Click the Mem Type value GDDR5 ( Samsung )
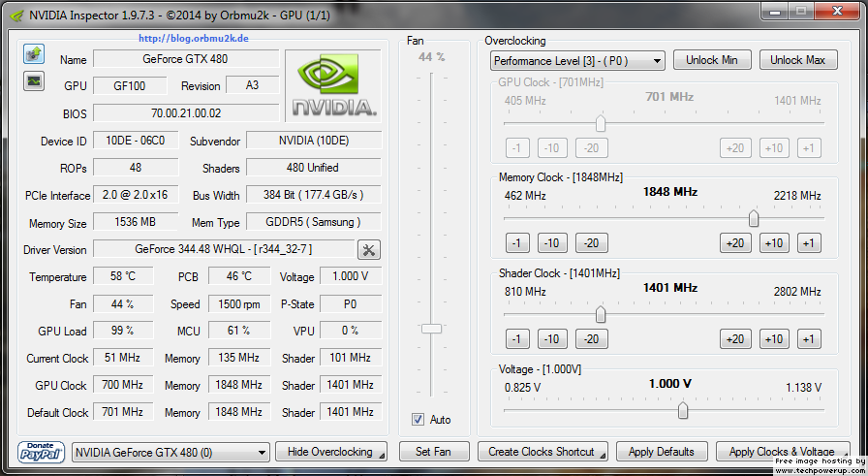This screenshot has width=868, height=476. point(313,222)
